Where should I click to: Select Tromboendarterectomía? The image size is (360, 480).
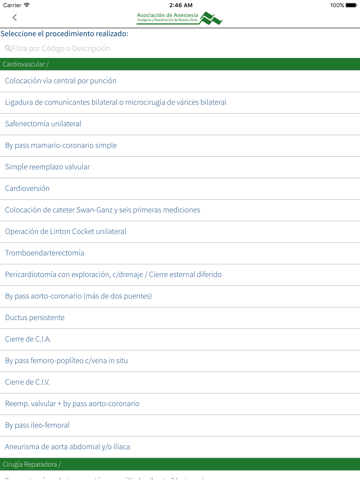[180, 253]
